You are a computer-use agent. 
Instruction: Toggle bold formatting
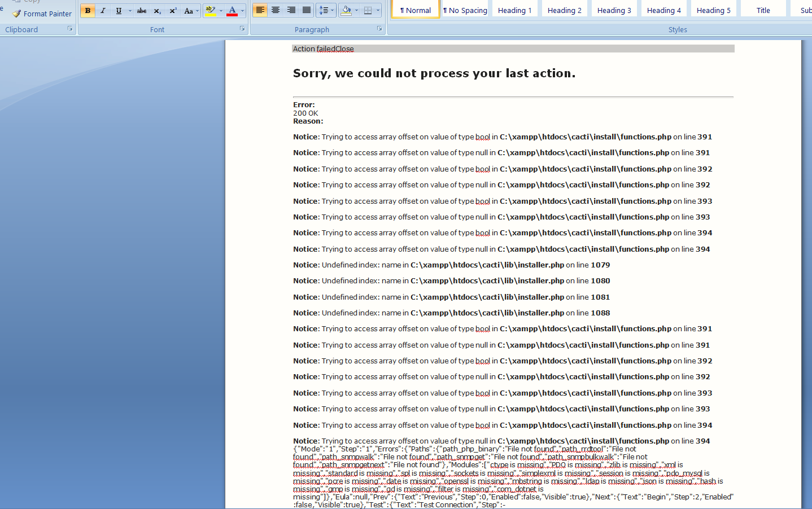(x=88, y=11)
